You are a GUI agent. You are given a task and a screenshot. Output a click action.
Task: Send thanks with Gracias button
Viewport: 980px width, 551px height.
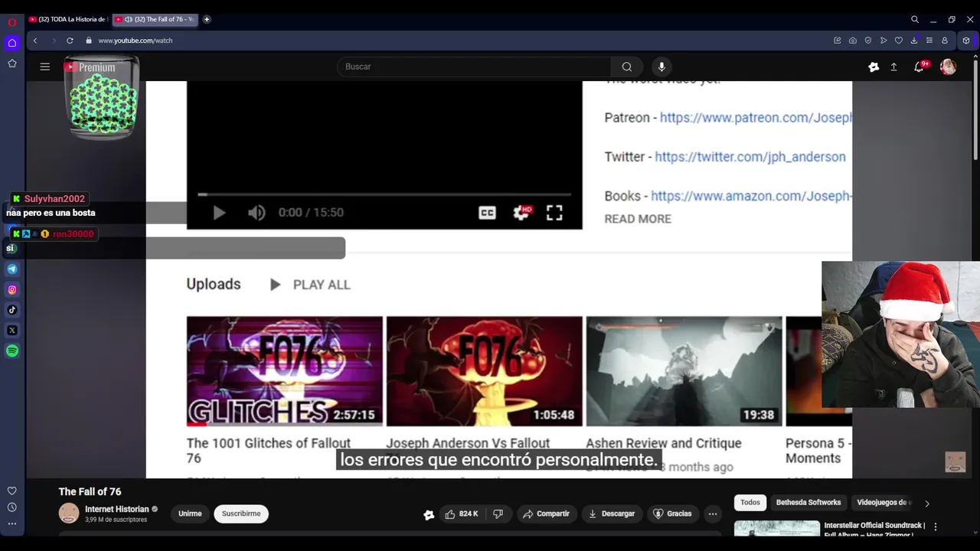point(672,514)
